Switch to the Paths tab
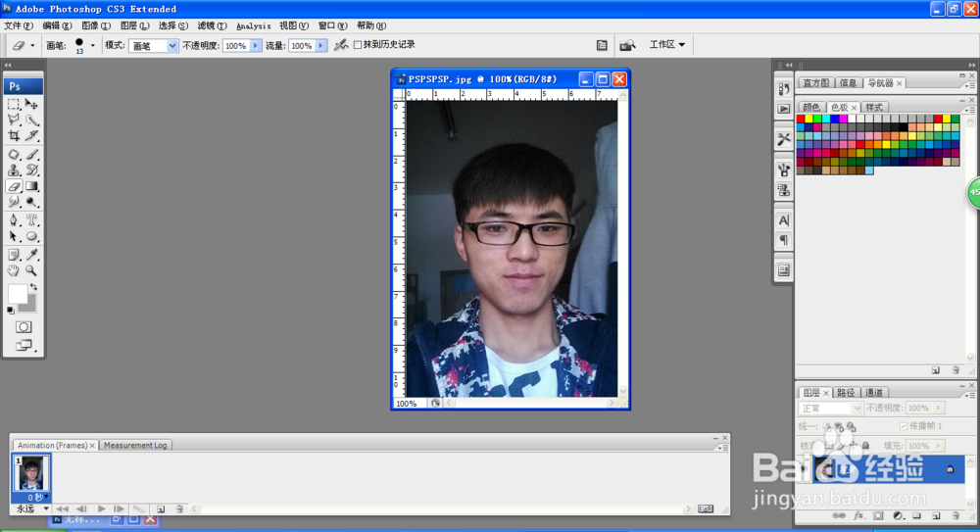The image size is (980, 532). tap(845, 393)
